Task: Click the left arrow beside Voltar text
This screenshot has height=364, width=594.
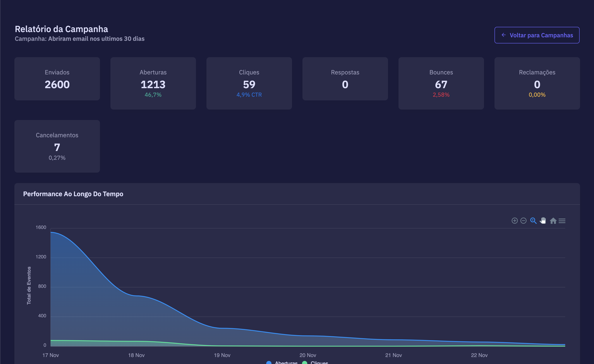Action: point(504,35)
